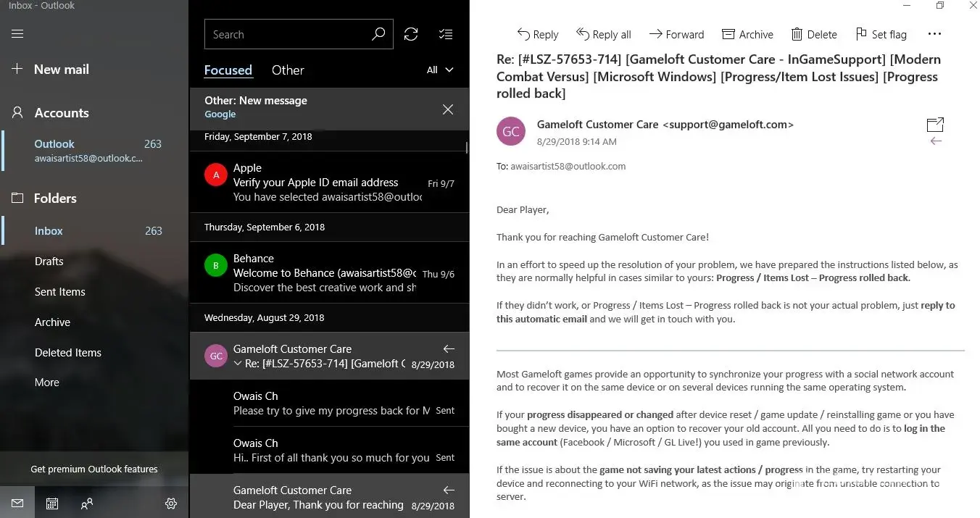980x518 pixels.
Task: Collapse the Gameloft conversation thread chevron
Action: click(238, 364)
